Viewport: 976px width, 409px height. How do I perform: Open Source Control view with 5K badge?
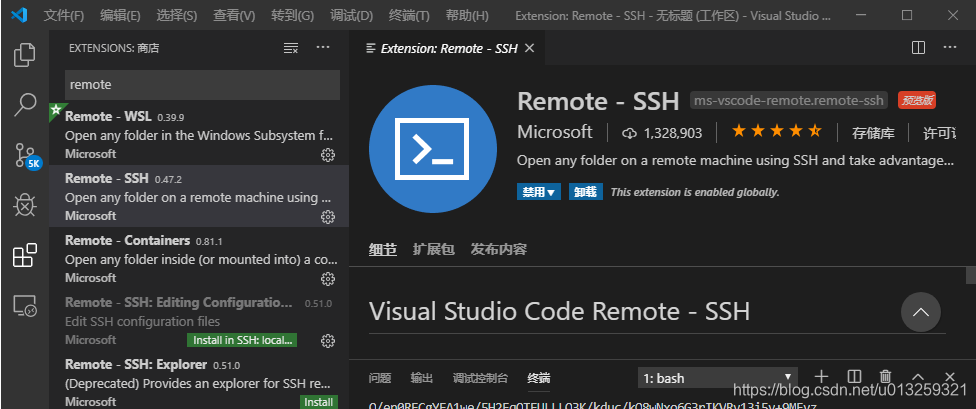(x=26, y=156)
